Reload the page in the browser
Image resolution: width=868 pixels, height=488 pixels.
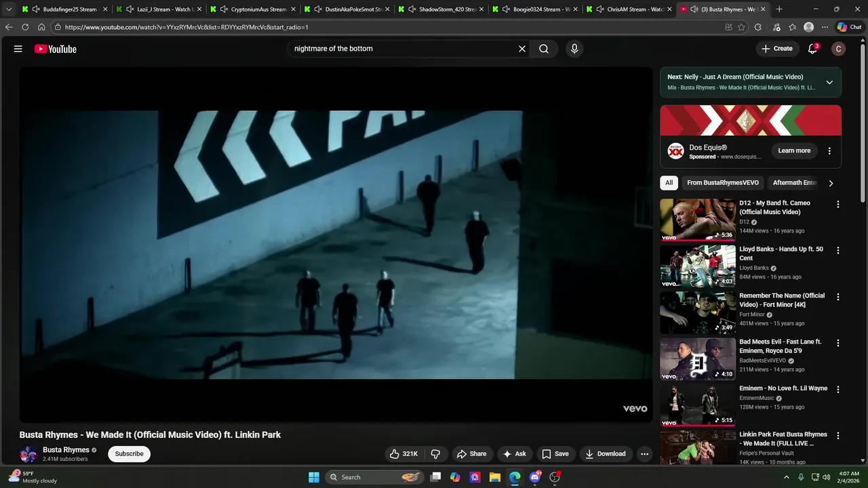pyautogui.click(x=25, y=27)
